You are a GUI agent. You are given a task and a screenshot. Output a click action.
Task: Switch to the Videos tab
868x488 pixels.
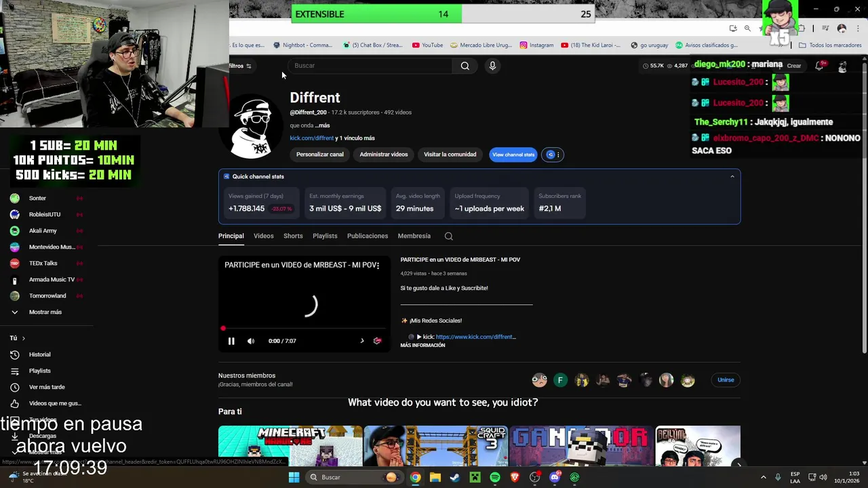(x=264, y=236)
